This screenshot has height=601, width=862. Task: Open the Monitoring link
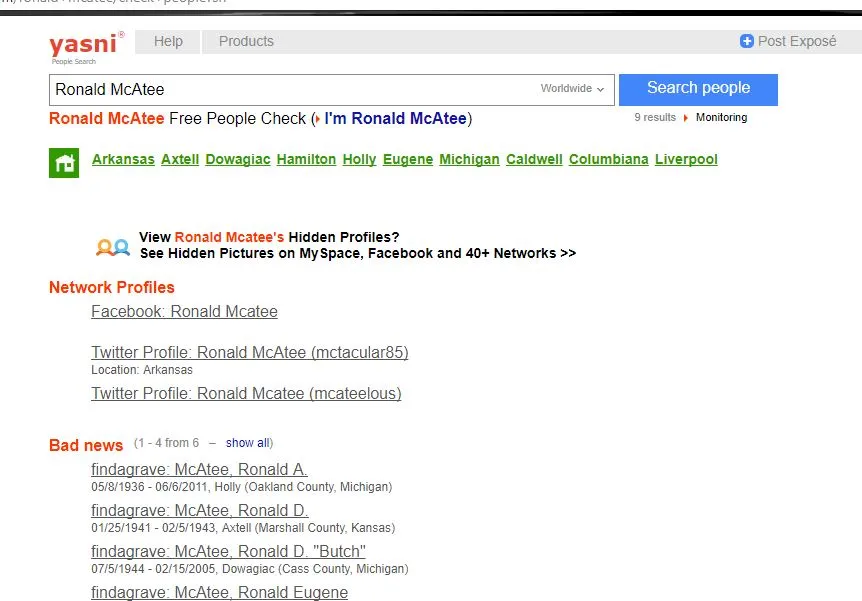click(x=721, y=117)
